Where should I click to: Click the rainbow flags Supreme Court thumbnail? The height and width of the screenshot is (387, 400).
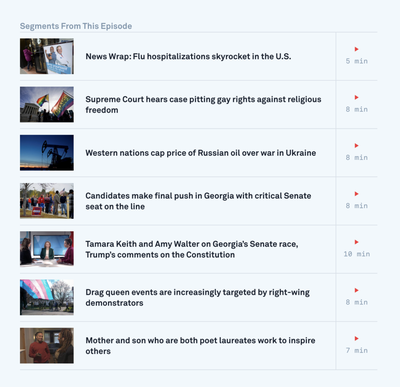tap(47, 104)
